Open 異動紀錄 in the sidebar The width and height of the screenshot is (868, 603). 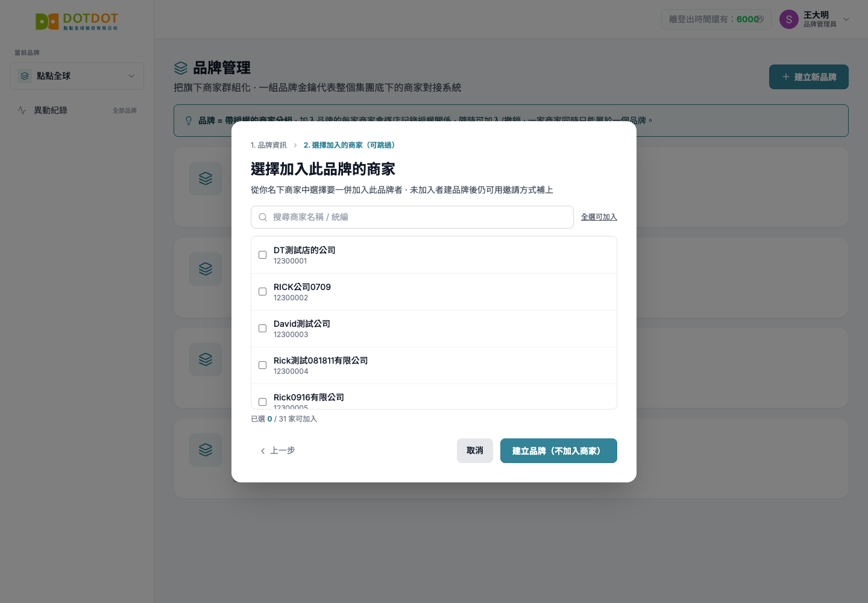click(x=77, y=110)
